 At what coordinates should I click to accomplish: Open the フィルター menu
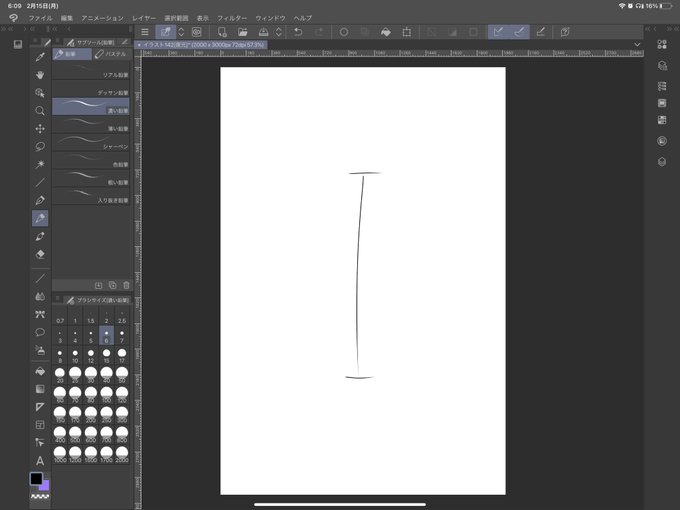click(232, 18)
